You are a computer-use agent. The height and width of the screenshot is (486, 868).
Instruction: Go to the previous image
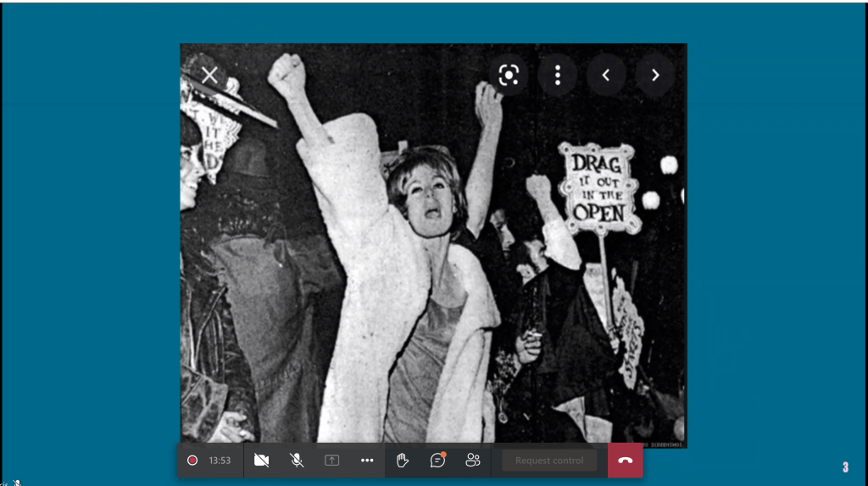click(606, 75)
